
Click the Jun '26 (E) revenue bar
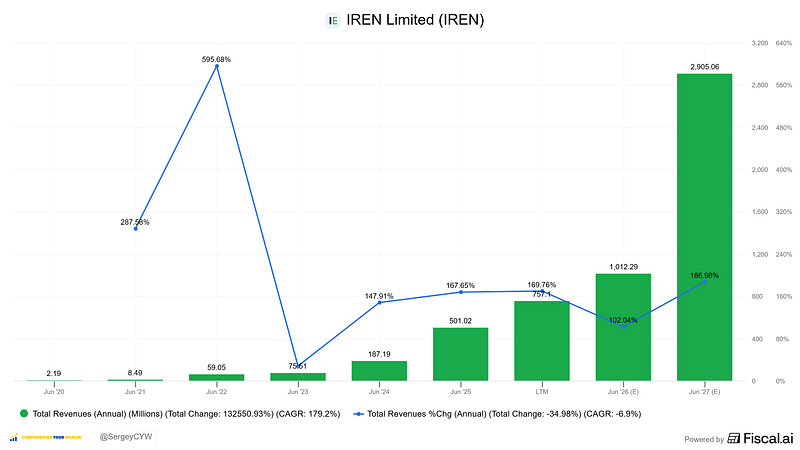coord(623,327)
